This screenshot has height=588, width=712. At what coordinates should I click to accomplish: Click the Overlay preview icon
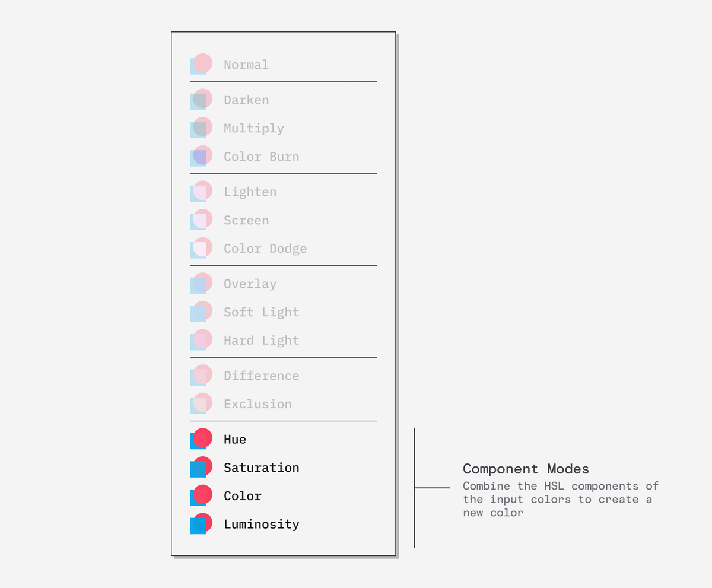point(201,284)
